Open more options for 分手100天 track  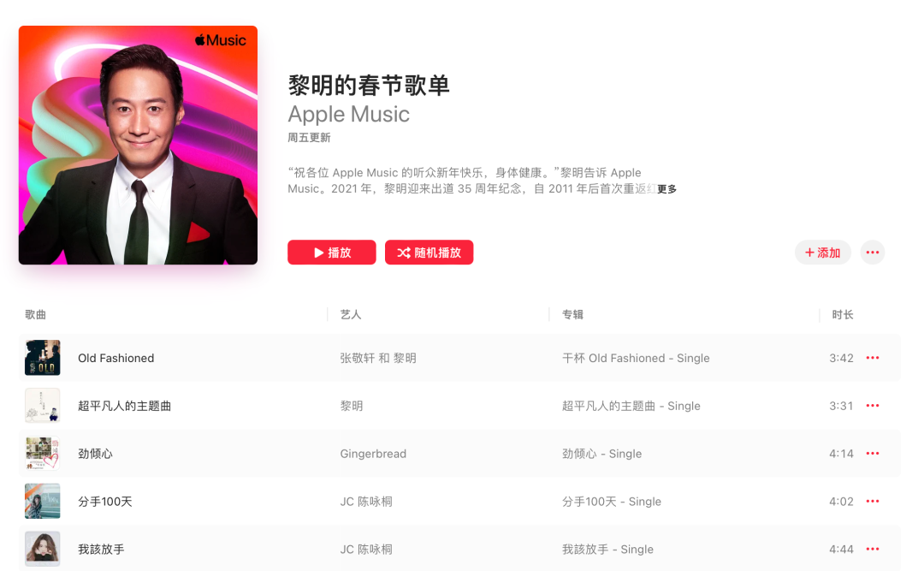coord(873,502)
